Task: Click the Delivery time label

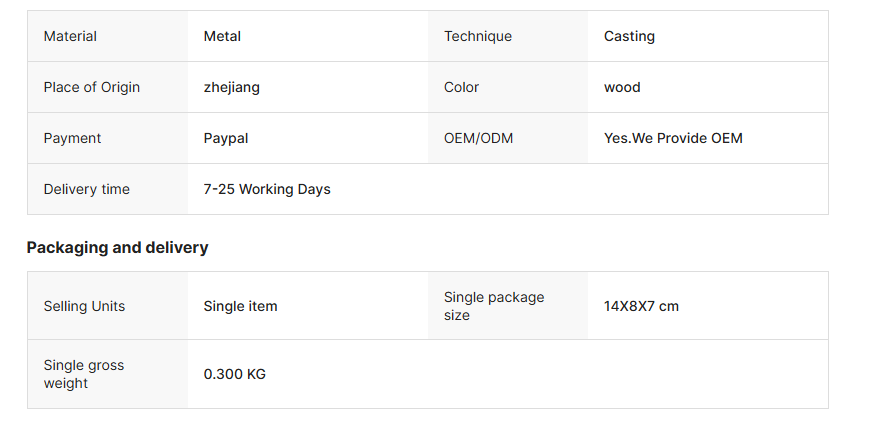Action: pyautogui.click(x=87, y=189)
